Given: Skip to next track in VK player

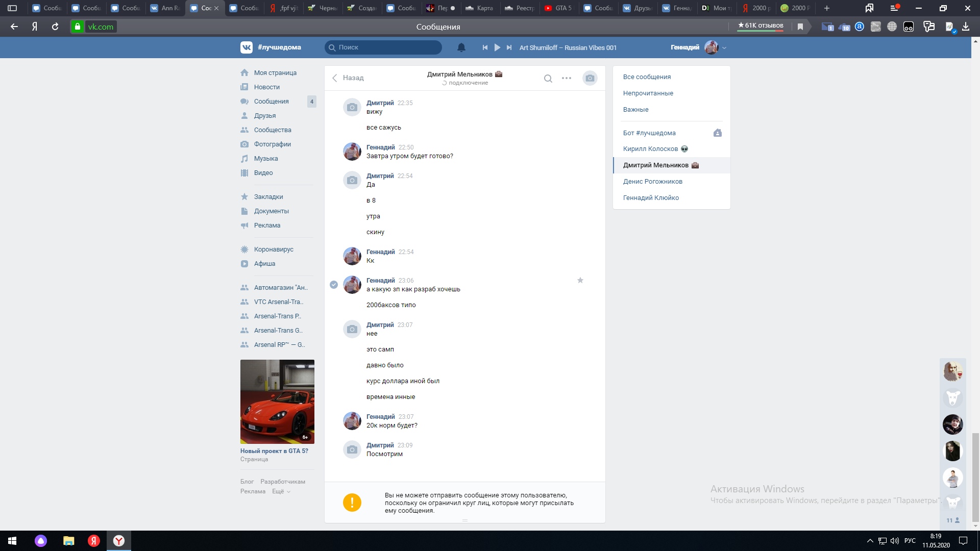Looking at the screenshot, I should (509, 47).
